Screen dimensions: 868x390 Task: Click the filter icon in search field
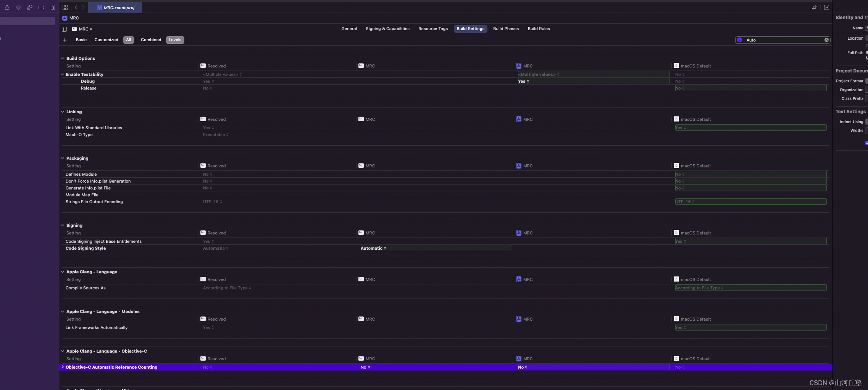pos(739,40)
